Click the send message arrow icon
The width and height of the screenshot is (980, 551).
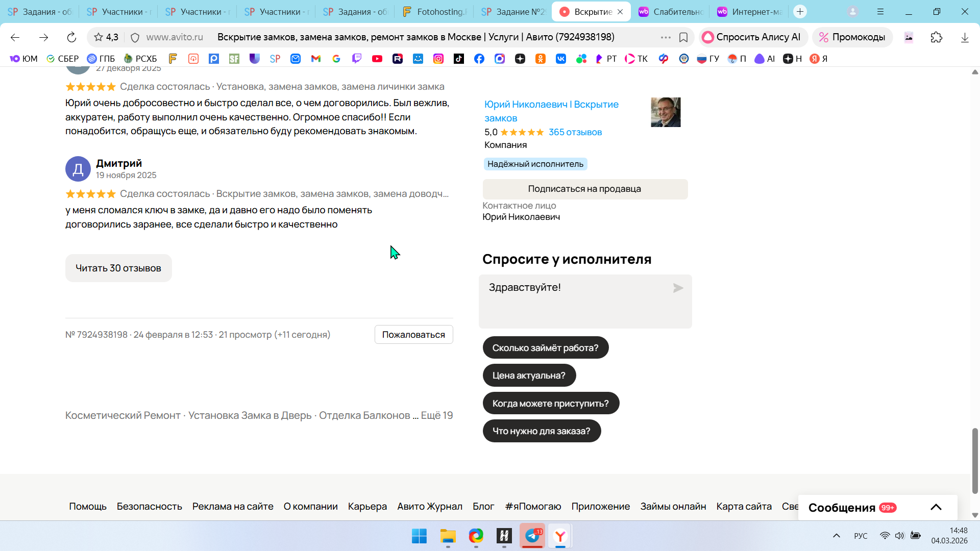678,288
